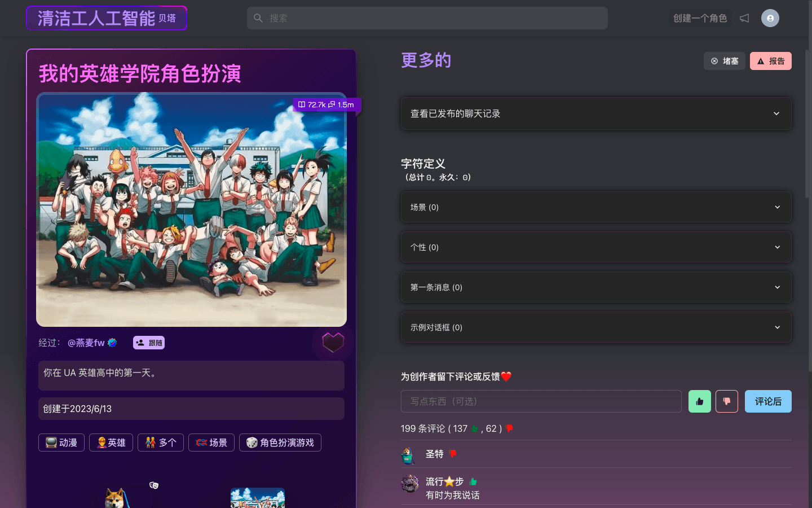Screen dimensions: 812x508
Task: Click the 堵塞 block button
Action: (725, 61)
